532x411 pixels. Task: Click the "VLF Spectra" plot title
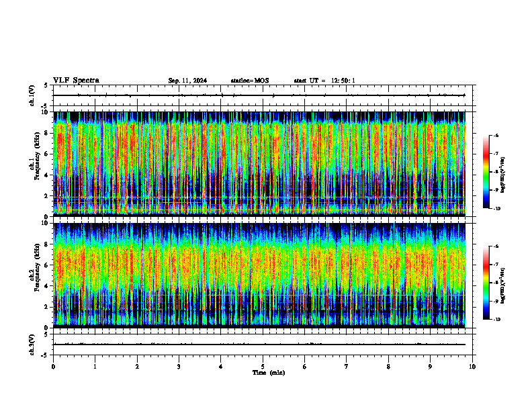pyautogui.click(x=76, y=81)
